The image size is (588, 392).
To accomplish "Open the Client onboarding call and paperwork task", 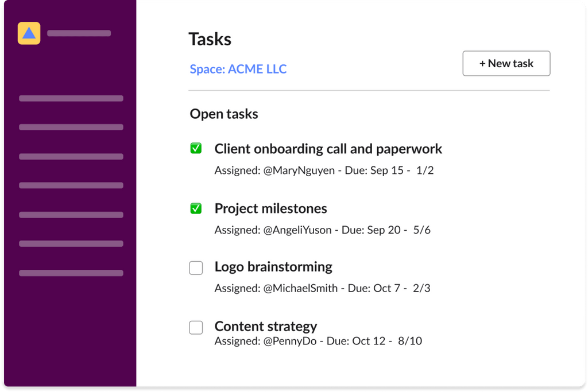I will pos(328,149).
